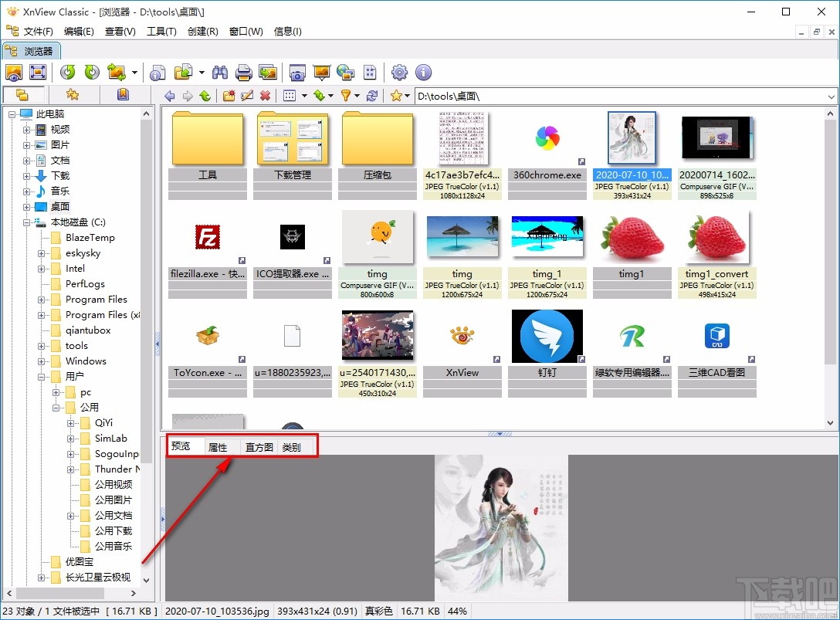Open the Settings gear icon

click(x=399, y=73)
